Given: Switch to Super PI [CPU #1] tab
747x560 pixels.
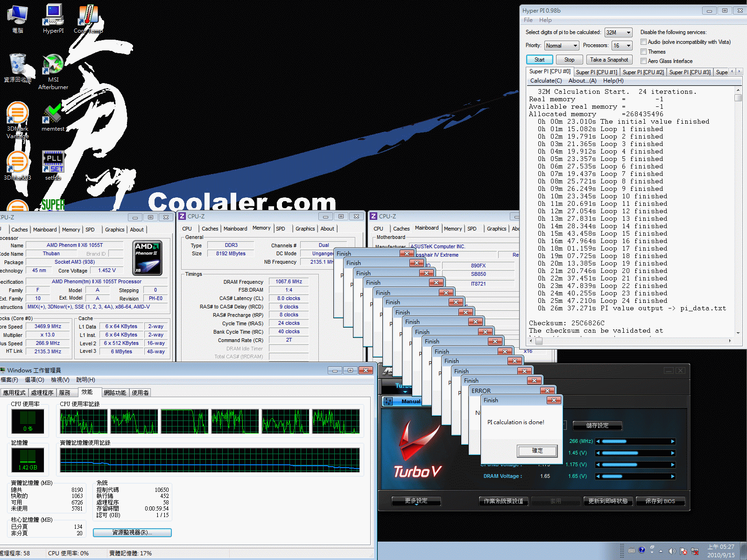Looking at the screenshot, I should point(596,72).
